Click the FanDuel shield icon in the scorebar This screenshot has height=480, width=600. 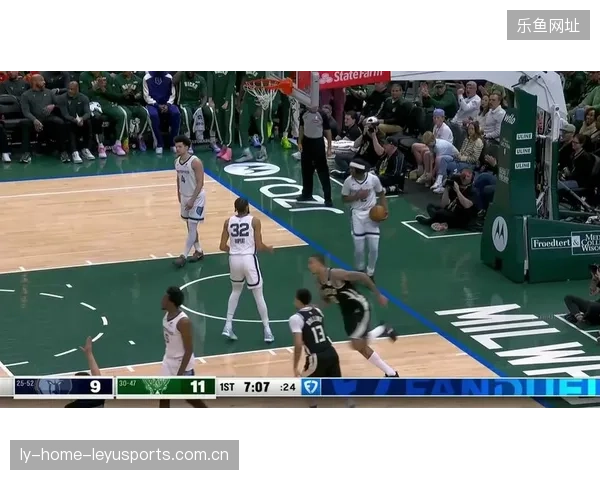310,387
